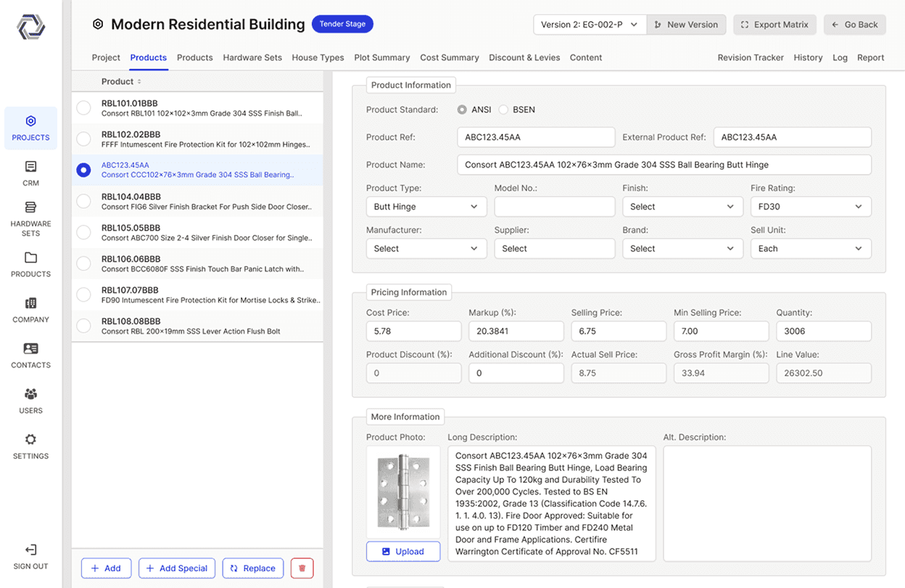
Task: Open the Contacts sidebar icon
Action: (30, 349)
